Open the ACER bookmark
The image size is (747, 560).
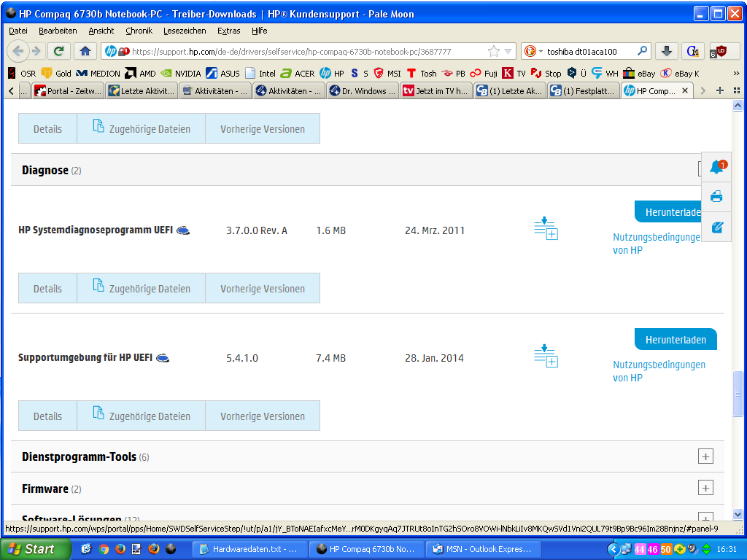pyautogui.click(x=298, y=74)
